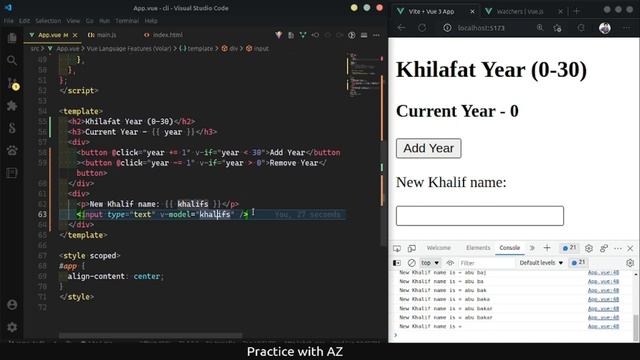Viewport: 640px width, 360px height.
Task: Click 'template' in breadcrumb path
Action: click(x=200, y=49)
